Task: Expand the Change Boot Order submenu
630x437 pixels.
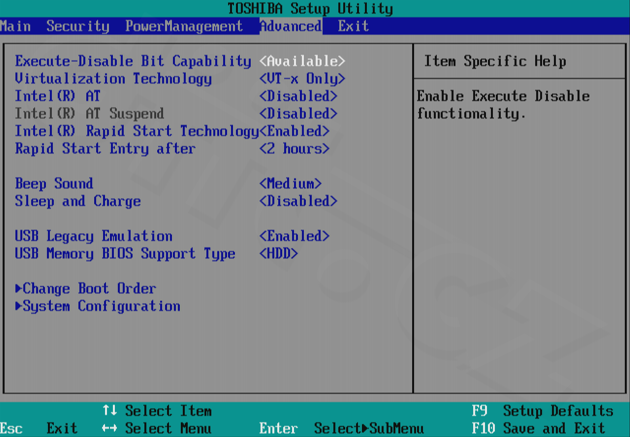Action: click(86, 288)
